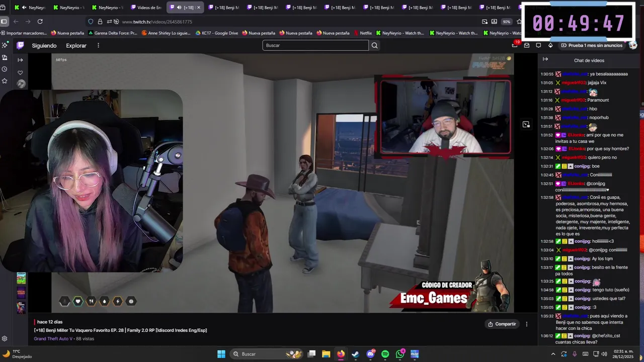This screenshot has width=644, height=362.
Task: Click the magnifier search button on Twitch
Action: pos(374,45)
